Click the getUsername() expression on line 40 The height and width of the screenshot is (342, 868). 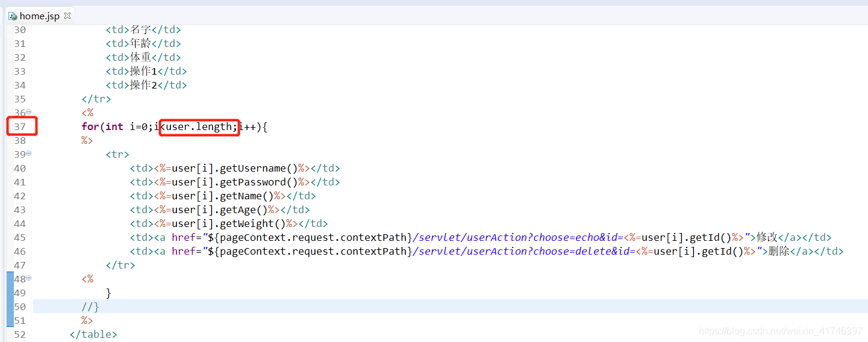pos(235,168)
